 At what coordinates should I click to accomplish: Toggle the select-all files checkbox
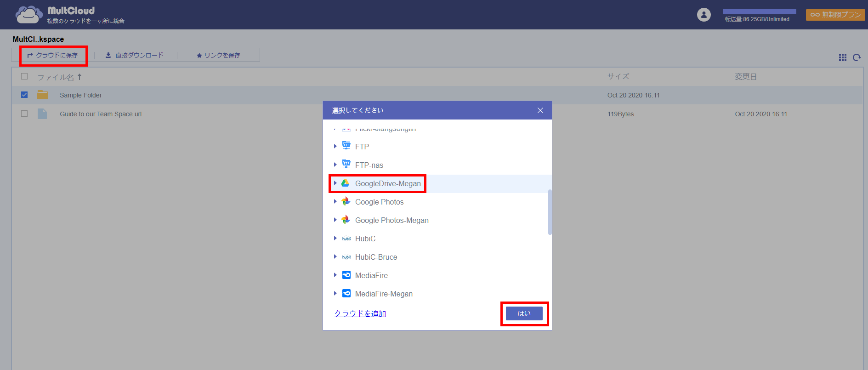pyautogui.click(x=24, y=76)
